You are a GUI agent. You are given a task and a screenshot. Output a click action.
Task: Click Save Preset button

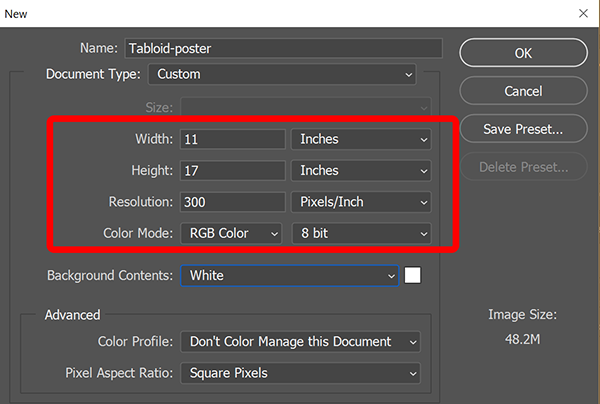(523, 129)
